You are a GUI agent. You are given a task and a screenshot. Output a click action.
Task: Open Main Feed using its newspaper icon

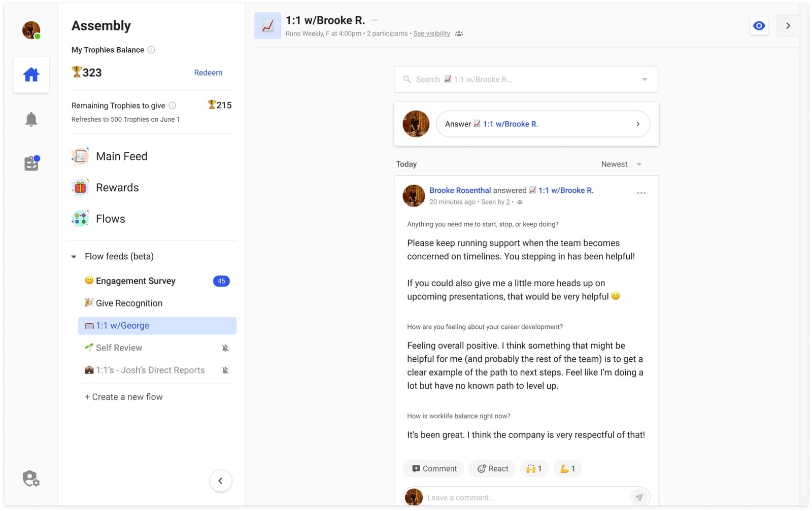point(80,156)
